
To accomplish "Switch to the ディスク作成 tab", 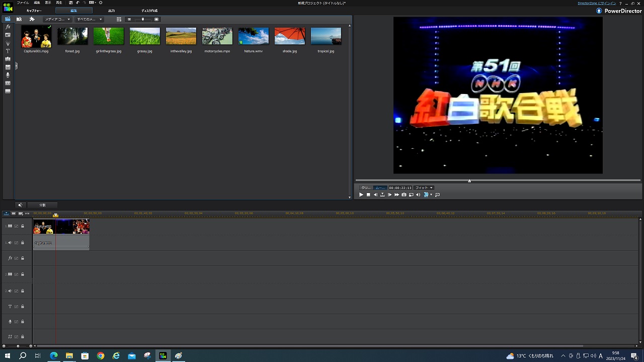I will pyautogui.click(x=149, y=11).
